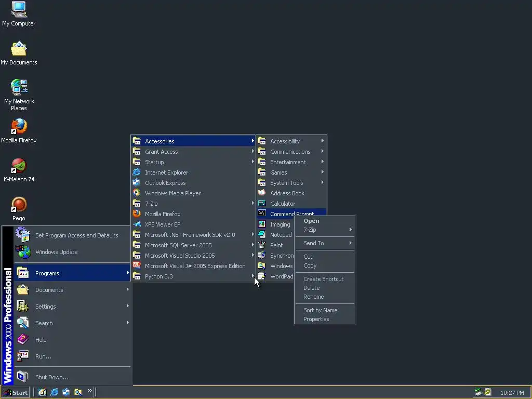Click the Paint icon in Accessories
532x399 pixels.
pyautogui.click(x=262, y=245)
